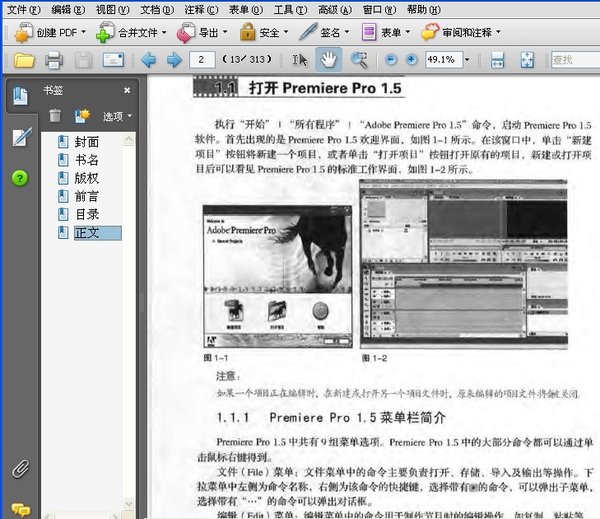The image size is (600, 519).
Task: Open the signatures panel icon
Action: point(22,137)
